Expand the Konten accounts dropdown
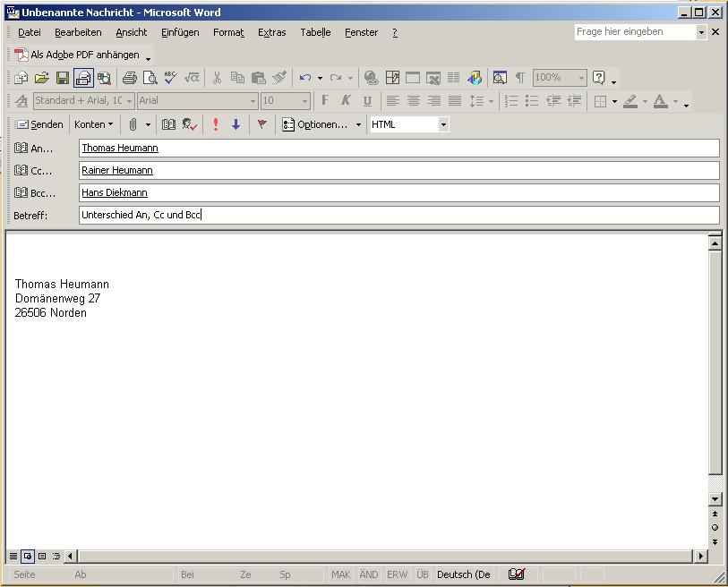Viewport: 728px width, 587px height. point(93,124)
